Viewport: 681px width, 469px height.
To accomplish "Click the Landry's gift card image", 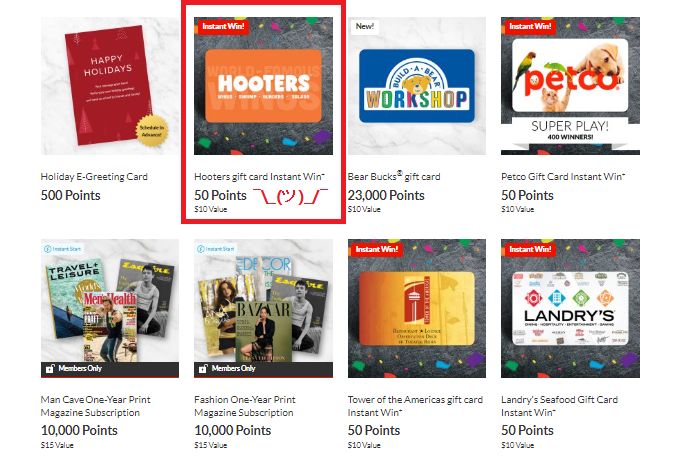I will click(x=570, y=308).
